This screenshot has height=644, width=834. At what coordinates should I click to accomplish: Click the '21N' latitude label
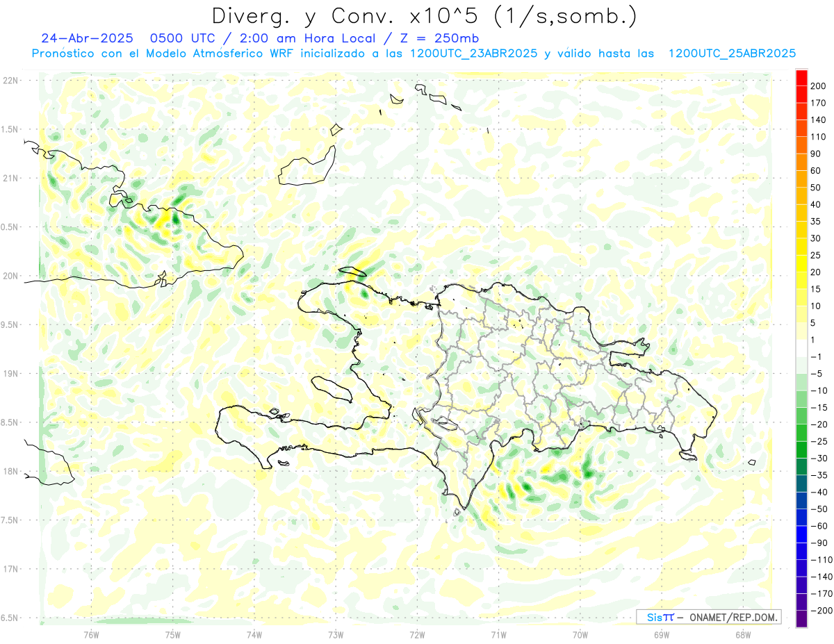point(10,178)
